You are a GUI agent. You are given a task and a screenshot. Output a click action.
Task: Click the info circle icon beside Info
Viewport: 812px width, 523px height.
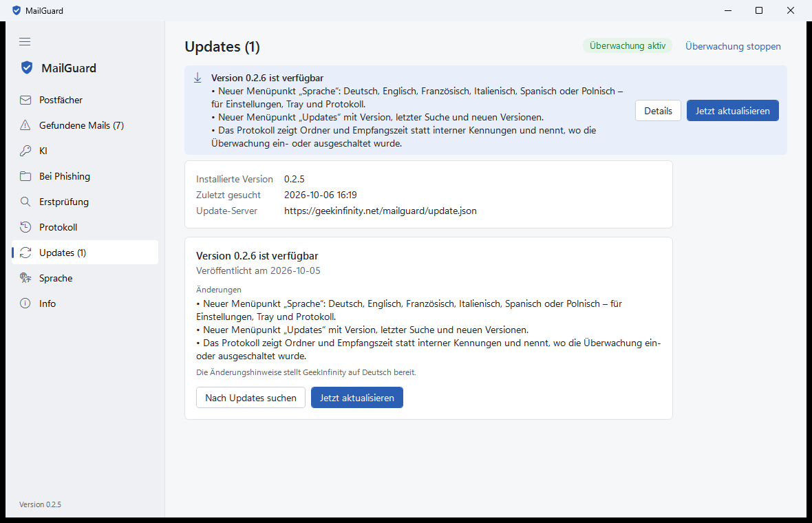point(25,303)
